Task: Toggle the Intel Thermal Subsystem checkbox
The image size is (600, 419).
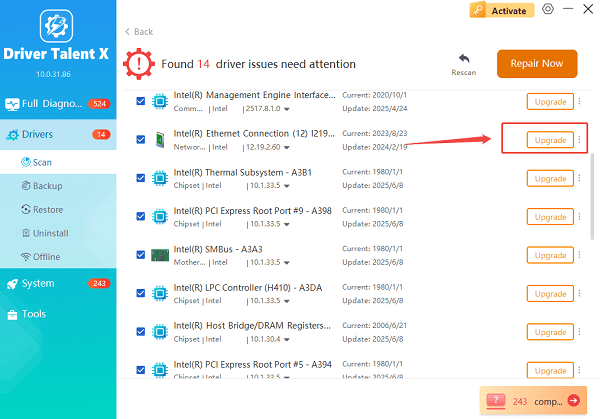Action: [140, 178]
